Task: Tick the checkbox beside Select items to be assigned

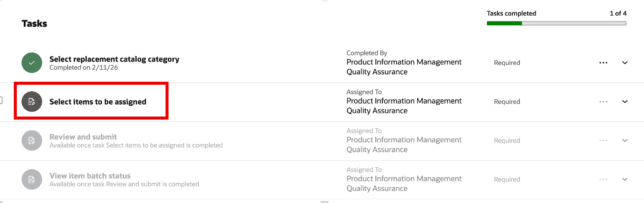Action: tap(1, 100)
